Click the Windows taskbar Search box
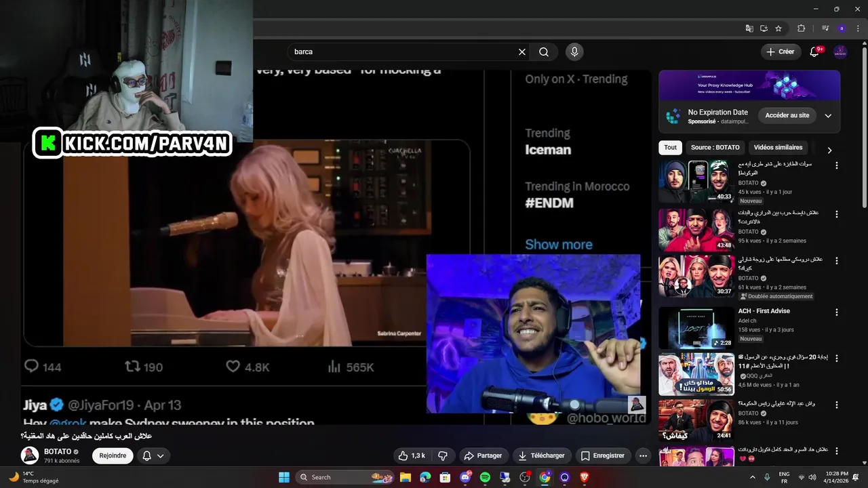The height and width of the screenshot is (488, 868). point(344,477)
